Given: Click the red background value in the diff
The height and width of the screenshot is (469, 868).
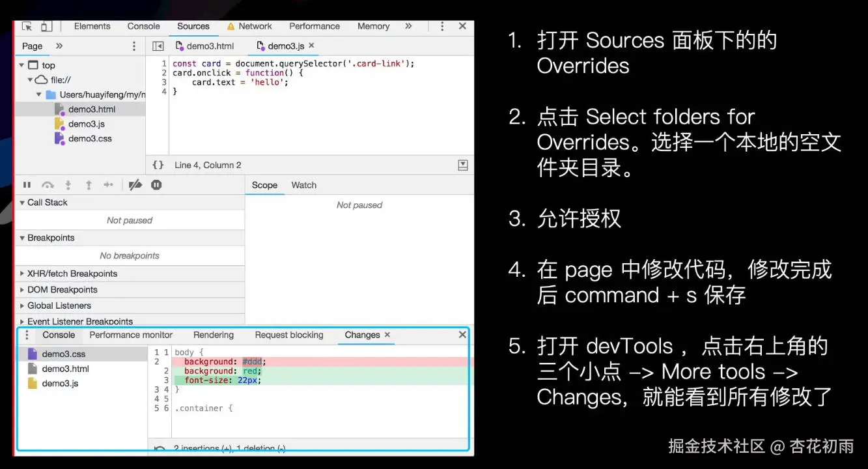Looking at the screenshot, I should pos(251,371).
